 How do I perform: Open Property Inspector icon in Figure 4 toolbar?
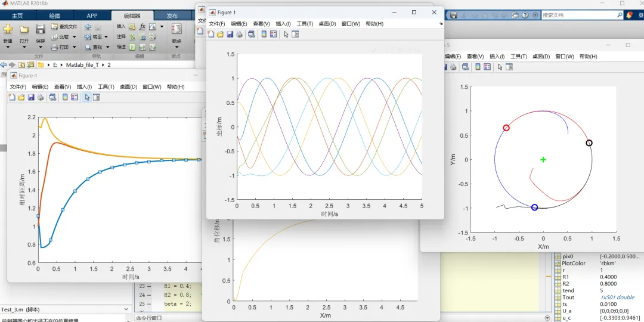97,97
